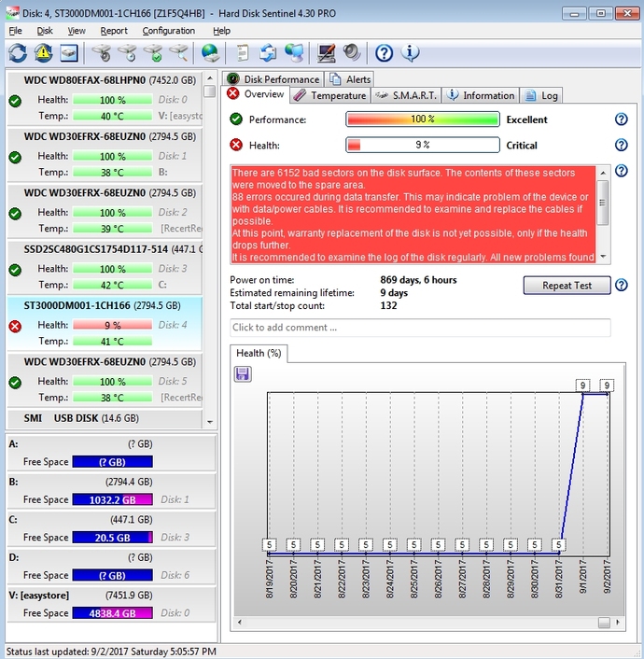Click the disk with clock test icon
This screenshot has height=659, width=644.
pos(127,53)
